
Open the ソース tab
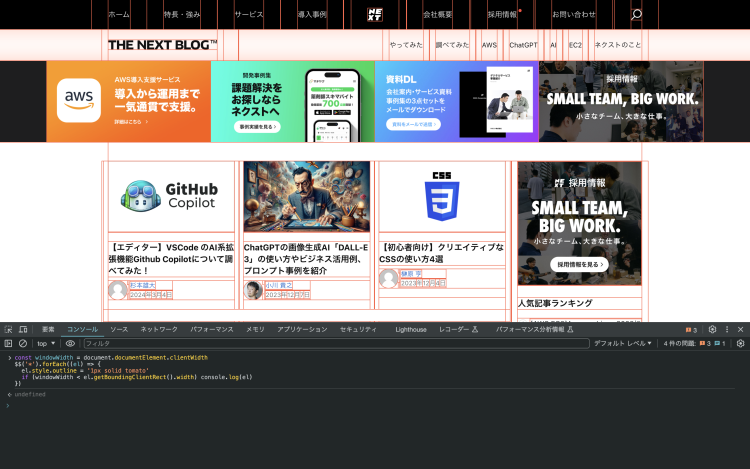pos(119,329)
